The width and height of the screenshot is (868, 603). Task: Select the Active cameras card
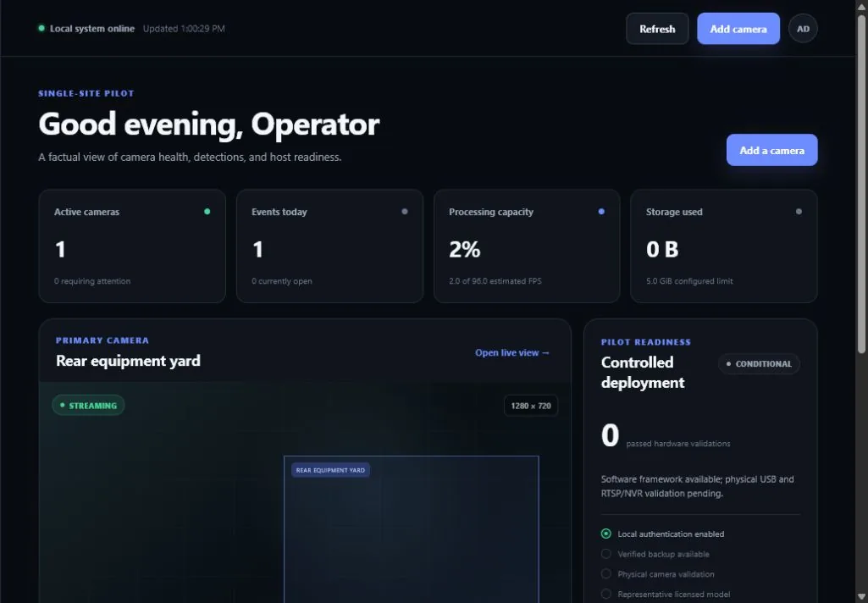point(132,246)
